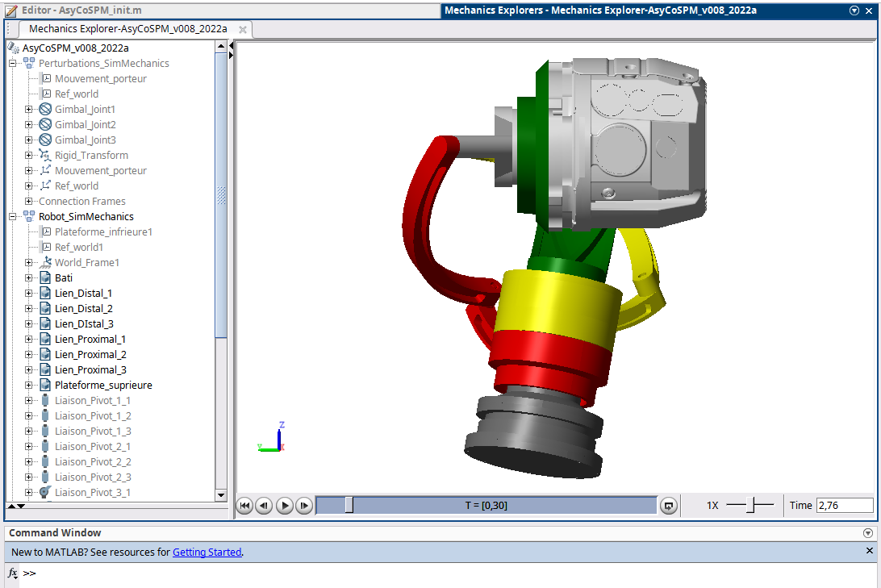Click the fx function browser icon

12,573
